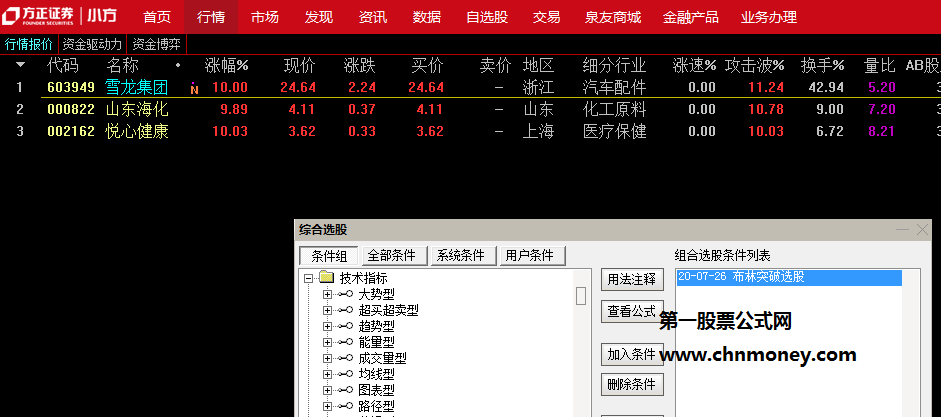This screenshot has width=941, height=417.
Task: Open the 自选股 menu
Action: pos(487,17)
